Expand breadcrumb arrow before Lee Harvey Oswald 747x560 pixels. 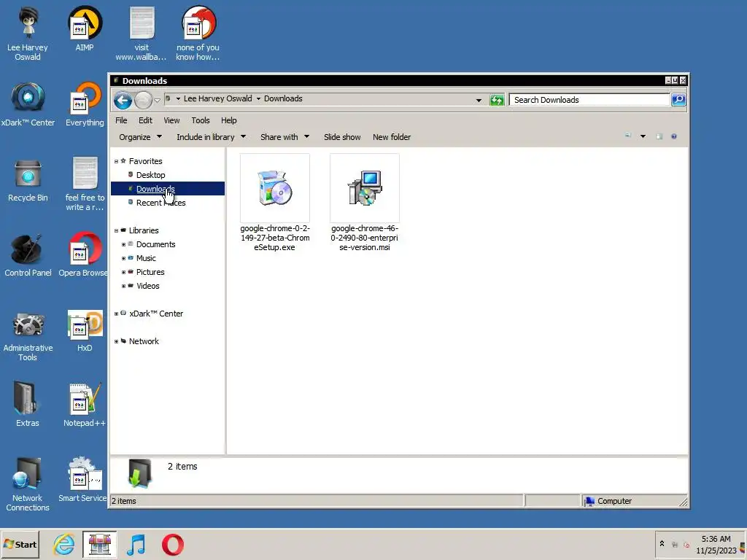(x=178, y=99)
